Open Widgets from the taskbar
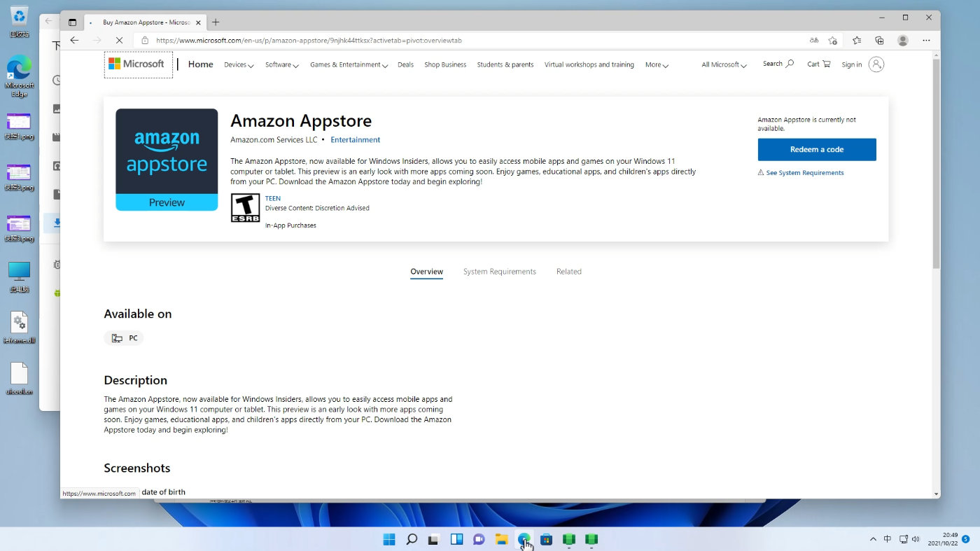Viewport: 980px width, 551px height. [456, 539]
